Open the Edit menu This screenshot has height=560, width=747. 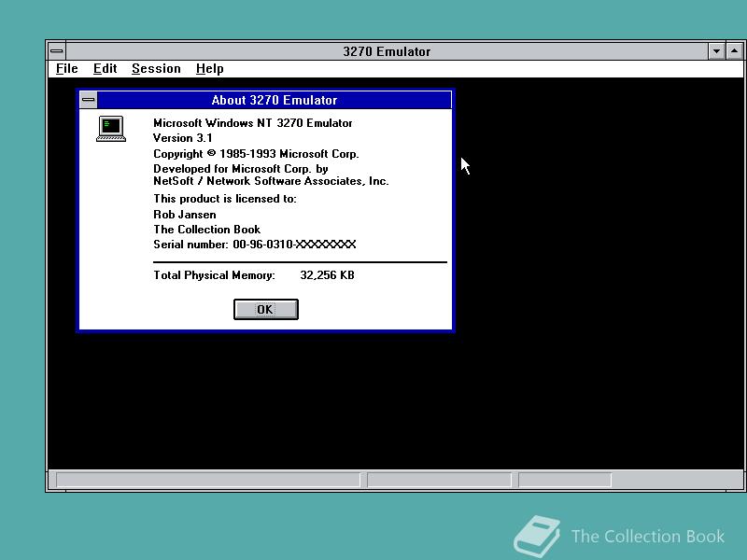click(x=105, y=68)
